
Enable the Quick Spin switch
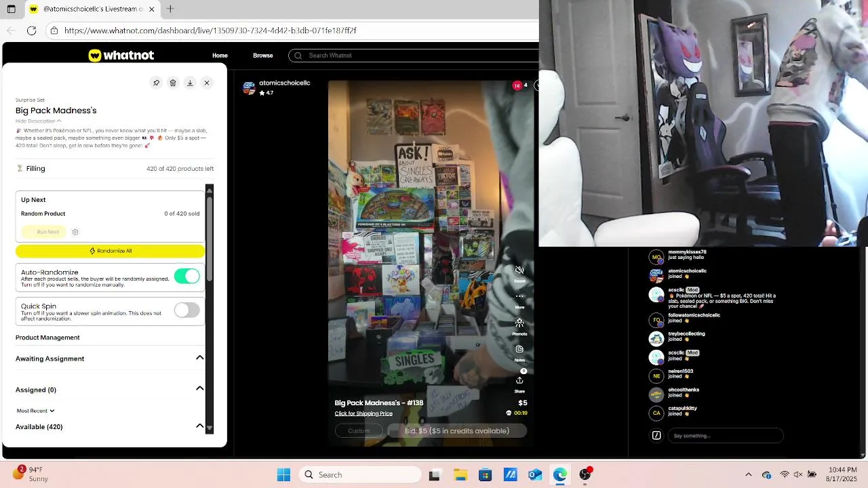coord(186,310)
